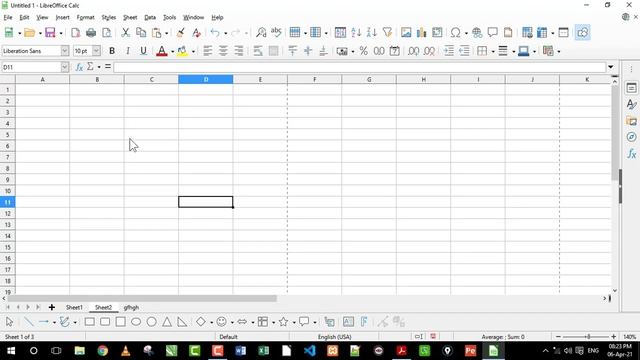Viewport: 640px width, 360px height.
Task: Add a new sheet with plus button
Action: 52,307
